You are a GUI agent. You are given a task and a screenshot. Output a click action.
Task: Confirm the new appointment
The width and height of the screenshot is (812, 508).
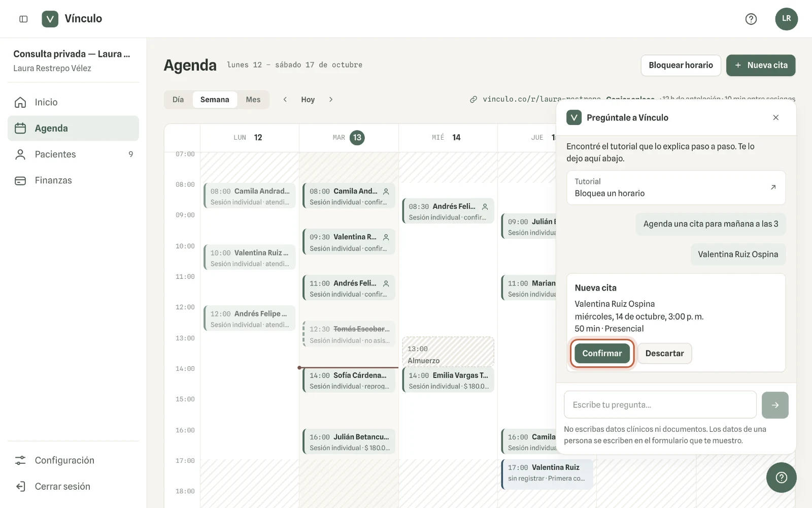pos(602,354)
